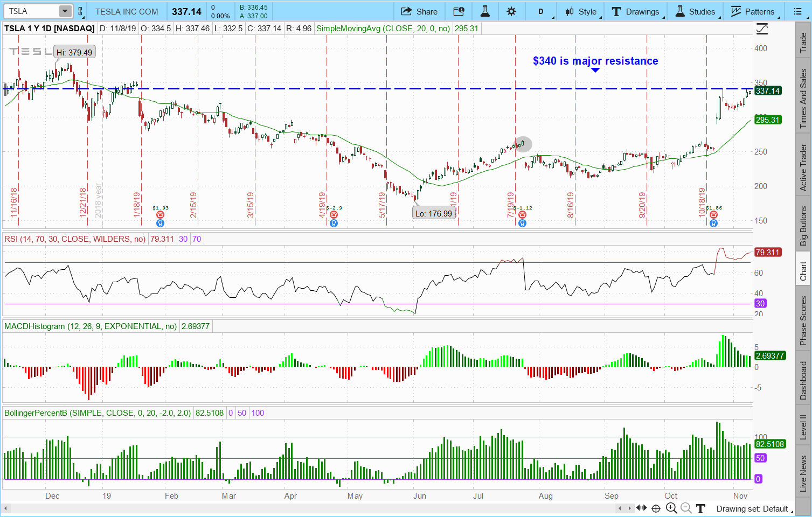Viewport: 812px width, 517px height.
Task: Click the text drawing tool T at bottom
Action: click(700, 508)
